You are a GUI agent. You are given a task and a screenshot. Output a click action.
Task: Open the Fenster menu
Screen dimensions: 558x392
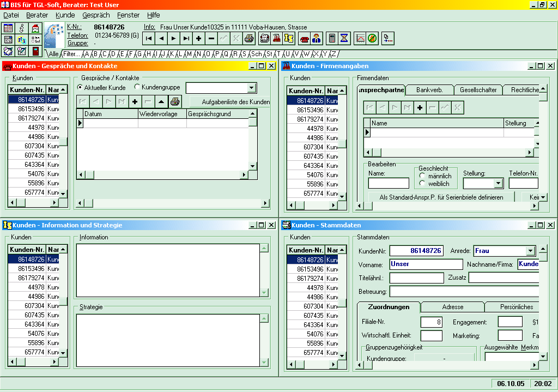coord(128,15)
